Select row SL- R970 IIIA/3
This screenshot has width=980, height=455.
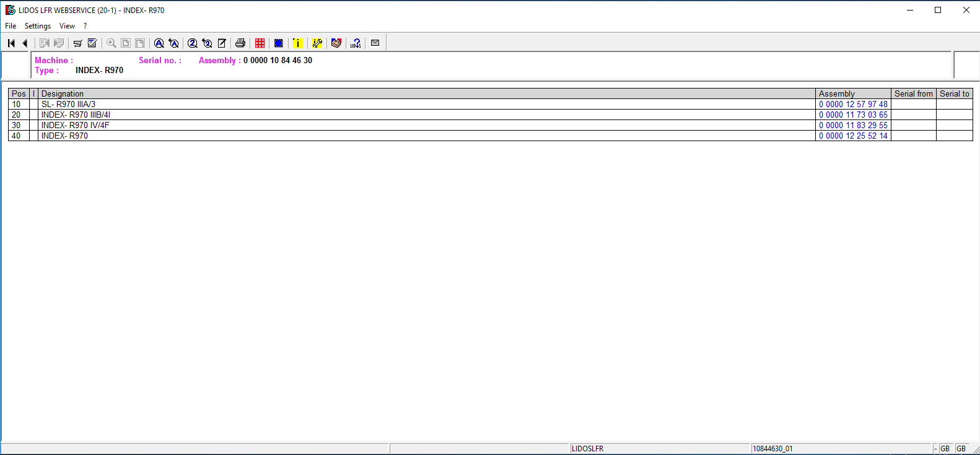(x=490, y=104)
